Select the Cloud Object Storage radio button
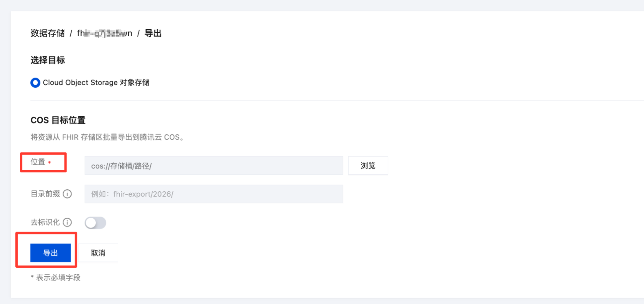644x304 pixels. [35, 83]
